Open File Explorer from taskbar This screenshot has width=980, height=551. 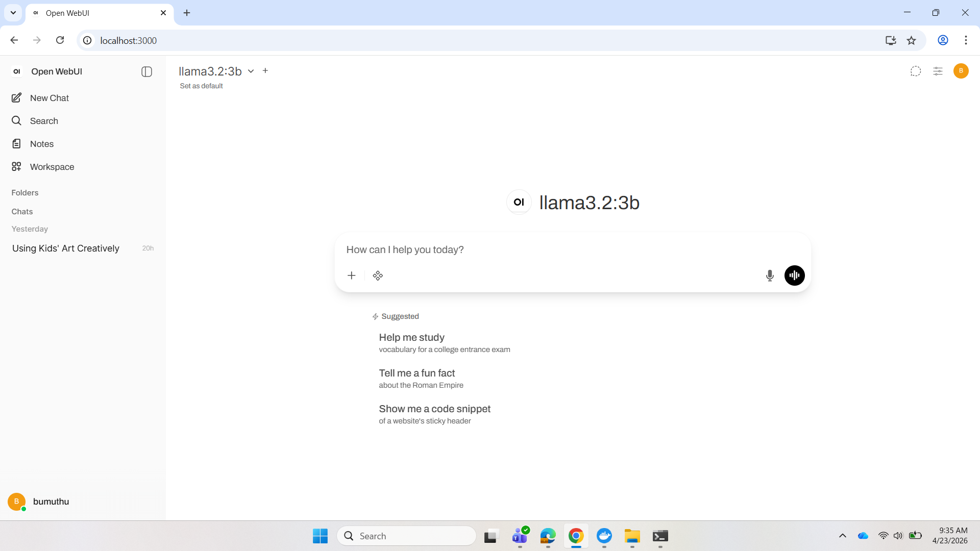coord(632,536)
